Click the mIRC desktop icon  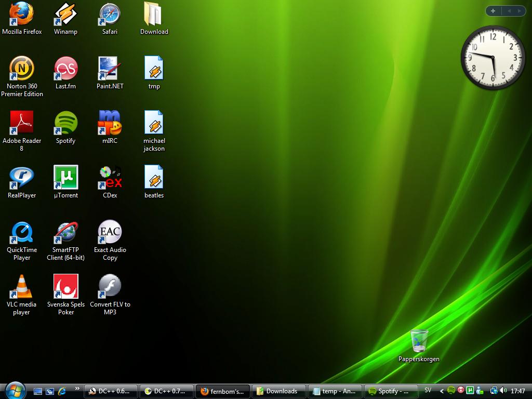110,128
